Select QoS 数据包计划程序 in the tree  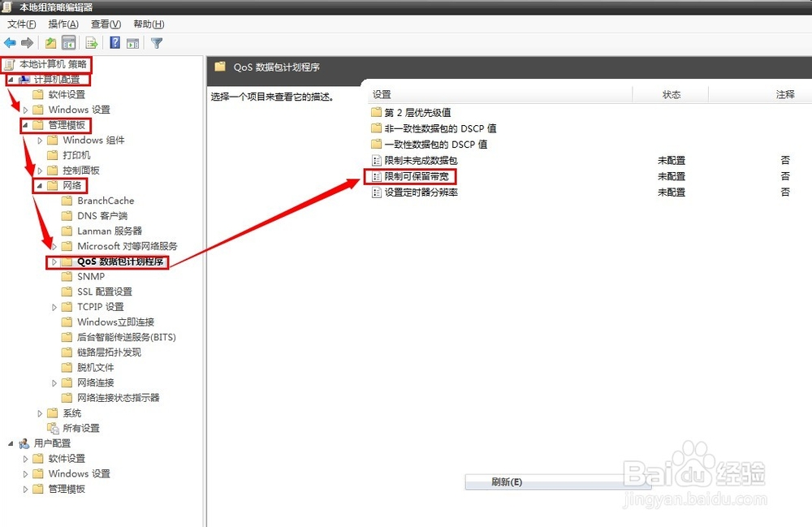click(x=120, y=261)
